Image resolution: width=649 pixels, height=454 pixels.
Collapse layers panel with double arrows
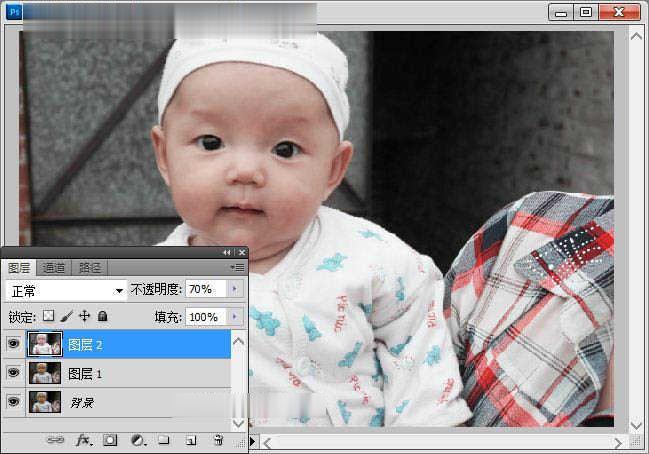226,252
